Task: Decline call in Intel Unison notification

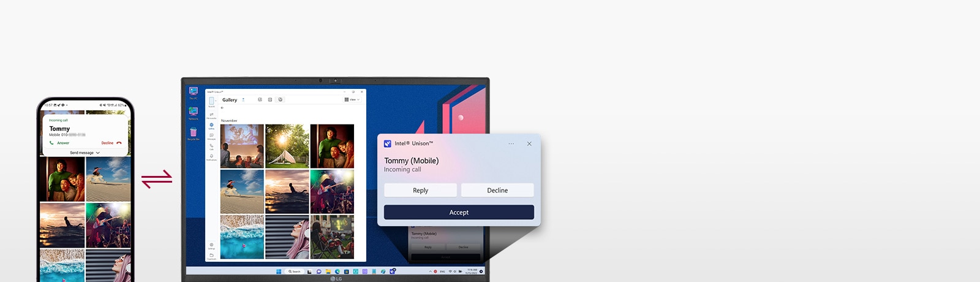Action: click(497, 190)
